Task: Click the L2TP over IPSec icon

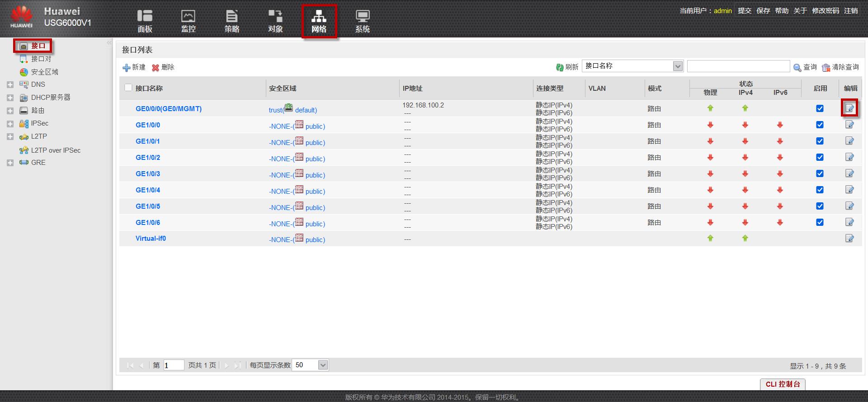Action: click(x=24, y=150)
